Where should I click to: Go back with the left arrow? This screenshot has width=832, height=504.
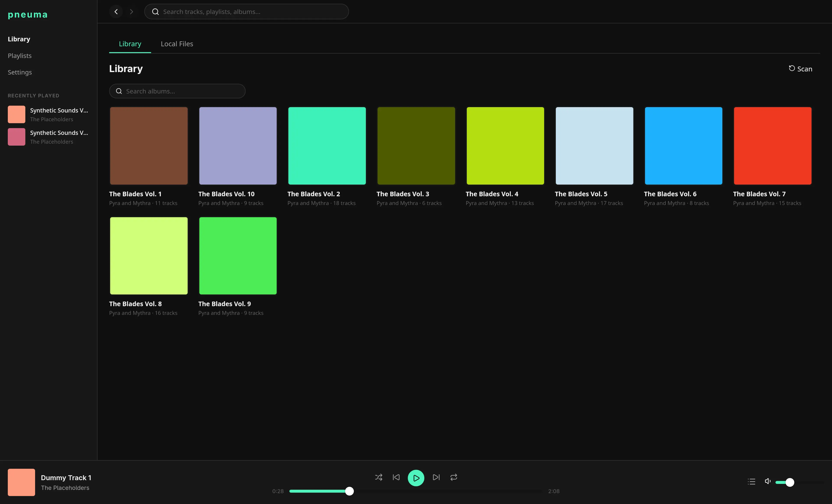tap(116, 12)
